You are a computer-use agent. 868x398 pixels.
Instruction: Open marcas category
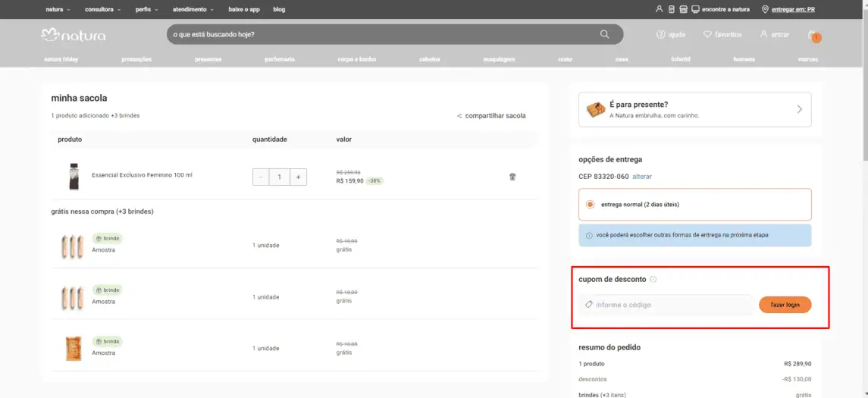[x=808, y=59]
